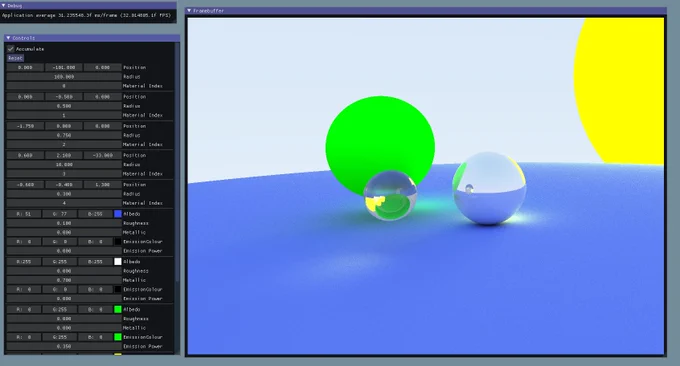Select the radius field showing 0.500
Viewport: 680px width, 366px height.
[x=64, y=106]
